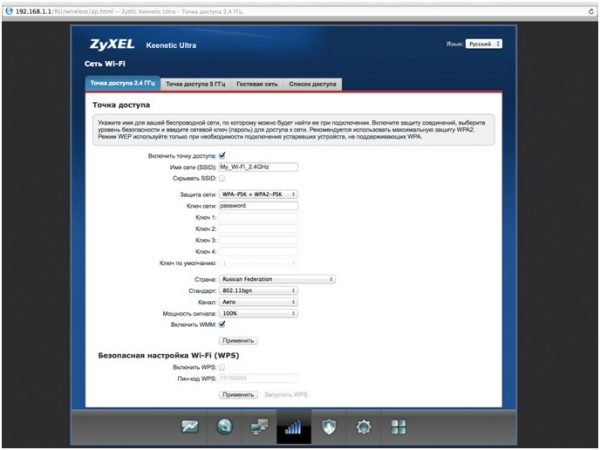Open the security shield icon

point(329,427)
